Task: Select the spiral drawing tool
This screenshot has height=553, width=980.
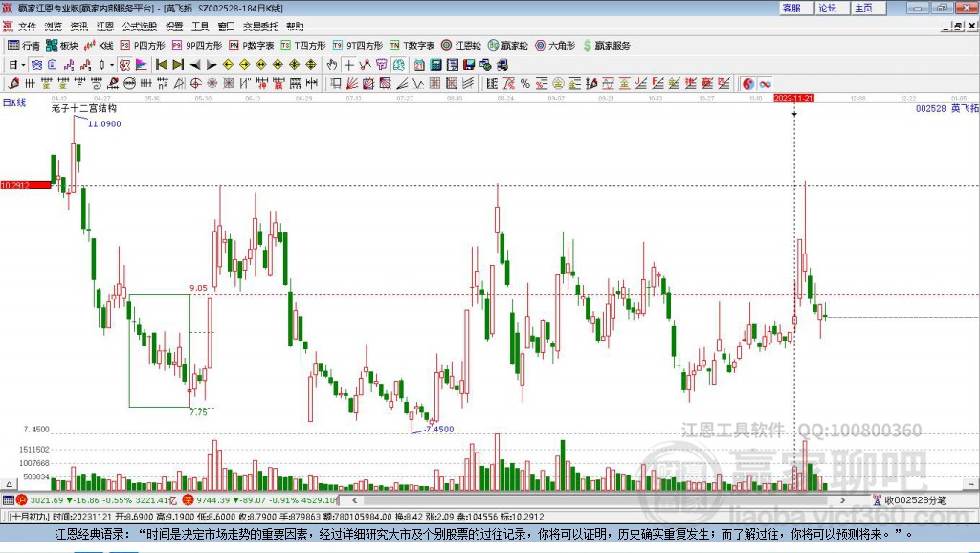Action: 97,83
